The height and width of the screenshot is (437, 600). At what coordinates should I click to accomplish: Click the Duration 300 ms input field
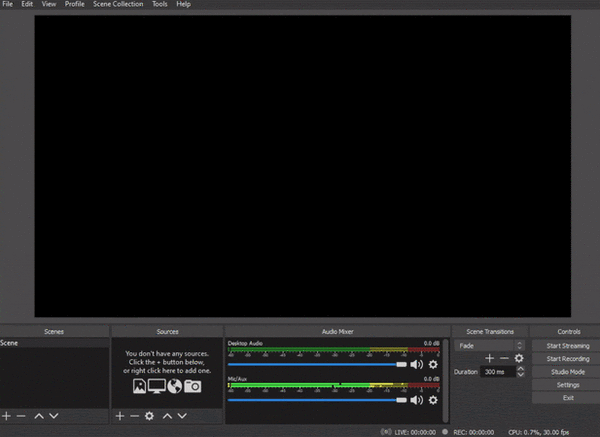pyautogui.click(x=496, y=371)
